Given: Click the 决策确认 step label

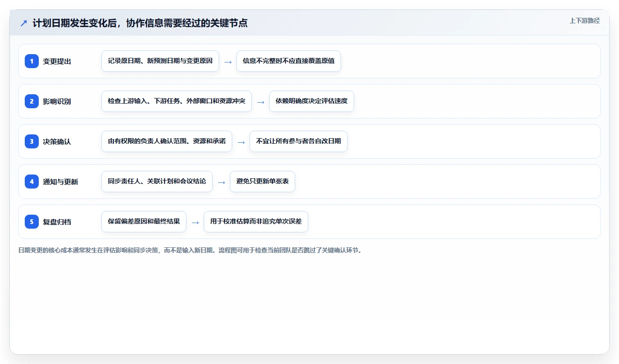Looking at the screenshot, I should click(x=57, y=141).
